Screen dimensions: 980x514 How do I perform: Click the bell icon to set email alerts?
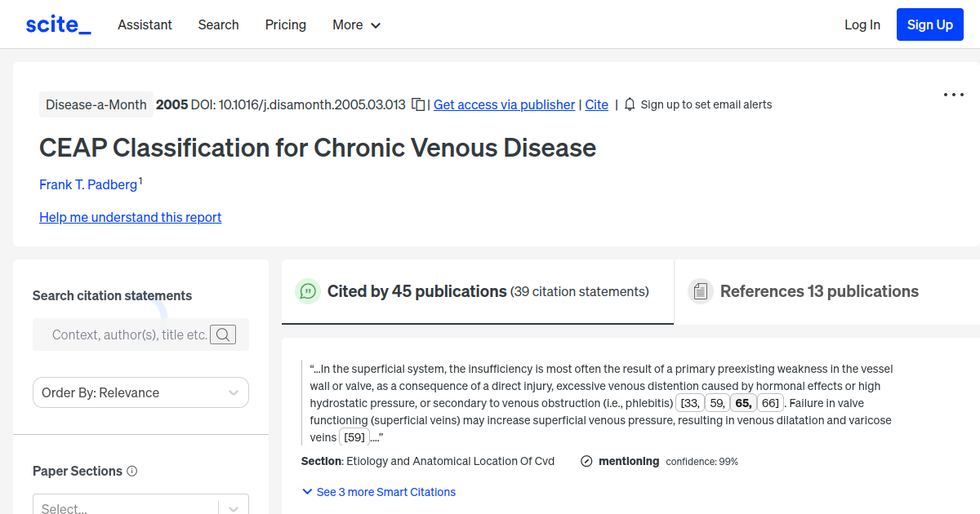(x=629, y=104)
